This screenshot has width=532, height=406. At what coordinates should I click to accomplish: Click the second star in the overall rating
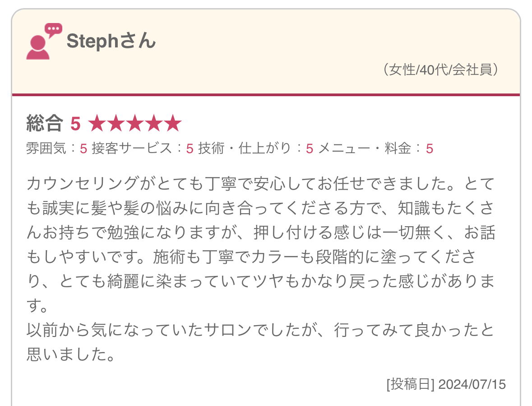[116, 124]
